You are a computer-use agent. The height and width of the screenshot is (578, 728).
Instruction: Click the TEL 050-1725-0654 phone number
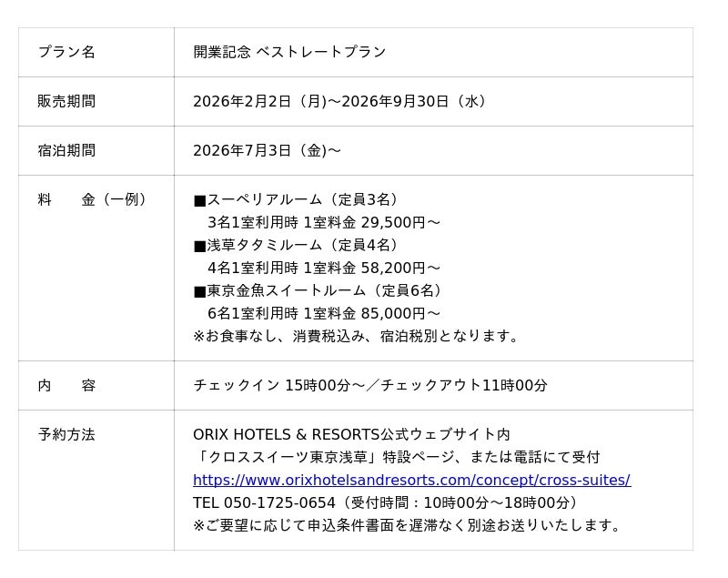point(264,502)
